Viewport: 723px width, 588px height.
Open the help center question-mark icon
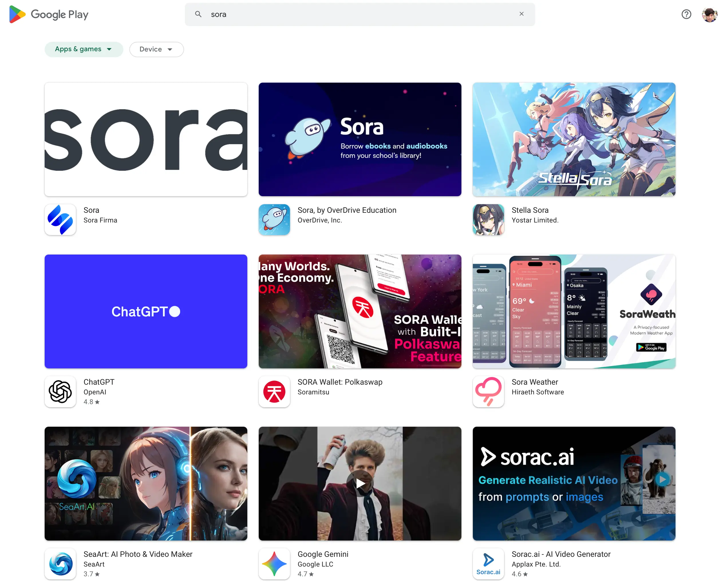[686, 14]
